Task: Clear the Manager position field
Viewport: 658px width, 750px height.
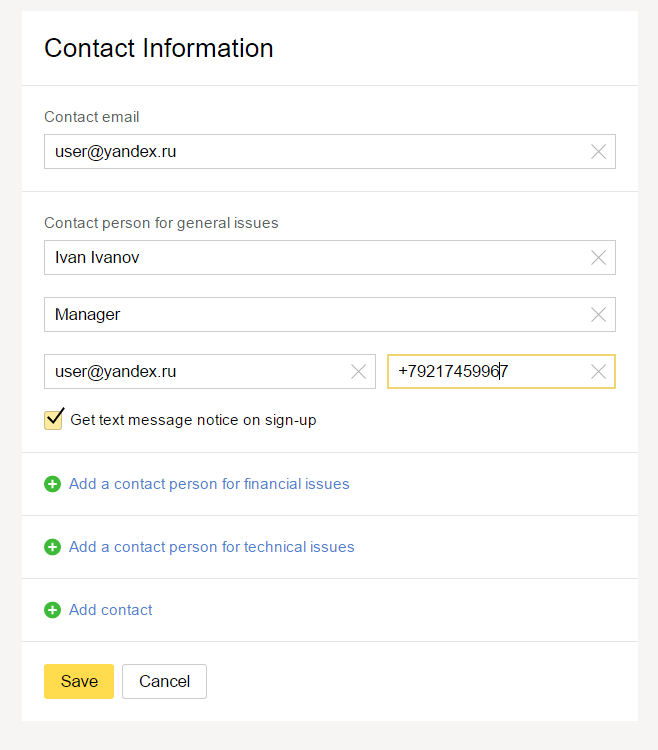Action: tap(598, 315)
